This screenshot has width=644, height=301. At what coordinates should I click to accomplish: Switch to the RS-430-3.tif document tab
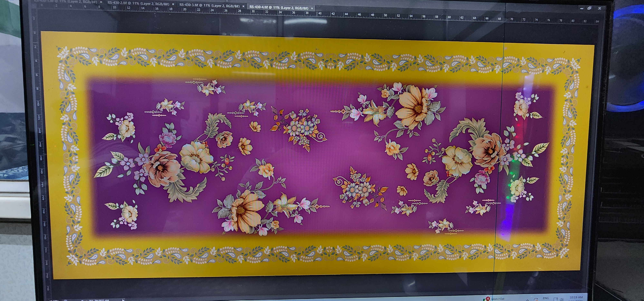coord(209,6)
